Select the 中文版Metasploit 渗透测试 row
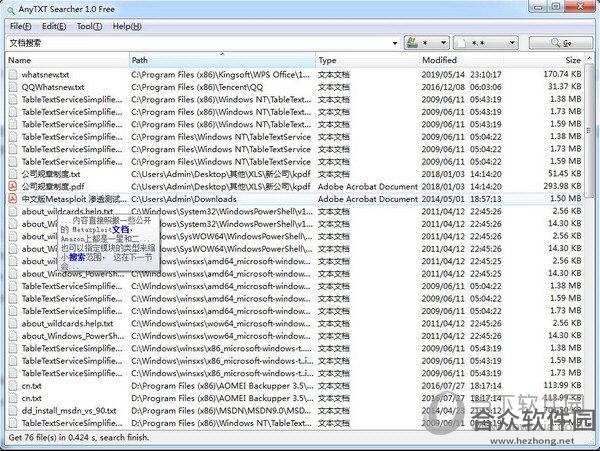 [x=295, y=199]
